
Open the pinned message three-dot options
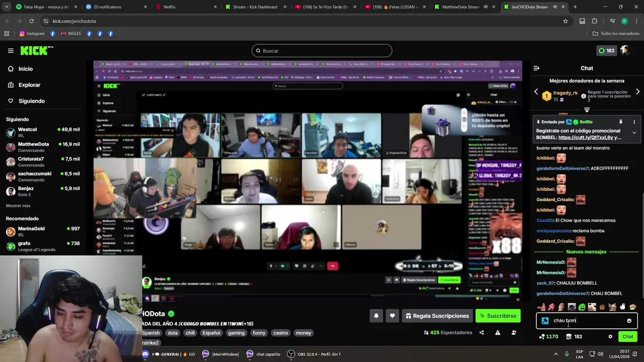634,122
